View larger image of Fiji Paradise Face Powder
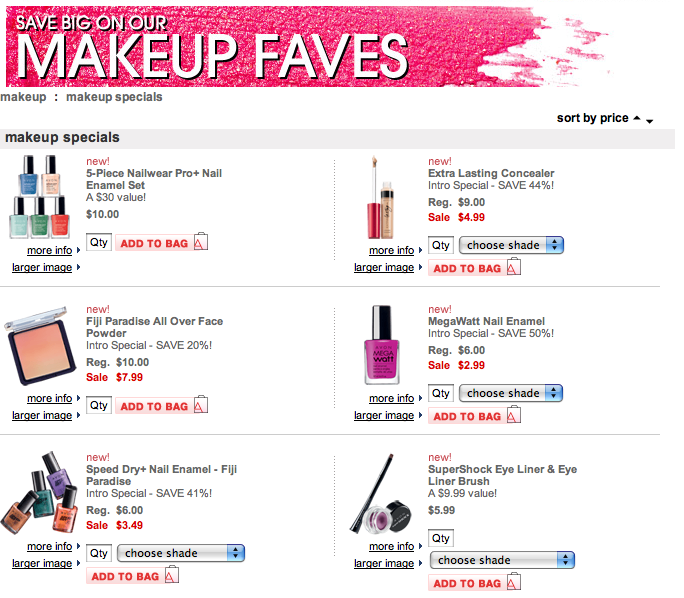The image size is (684, 598). (x=42, y=415)
